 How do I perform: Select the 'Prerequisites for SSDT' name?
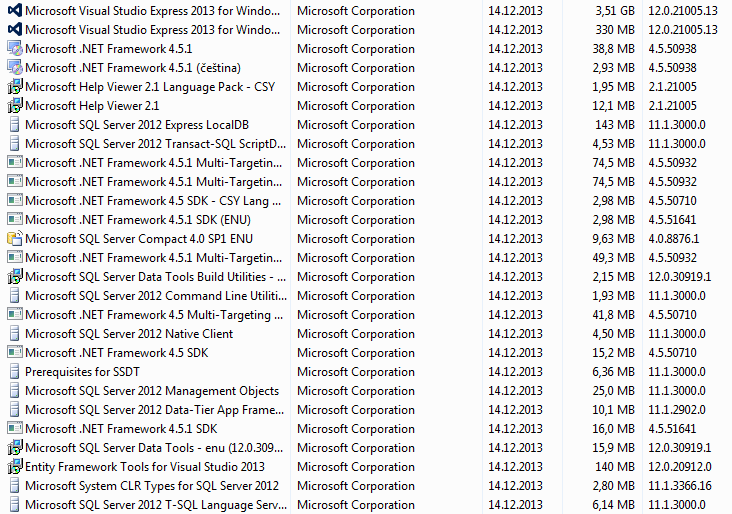click(x=82, y=372)
